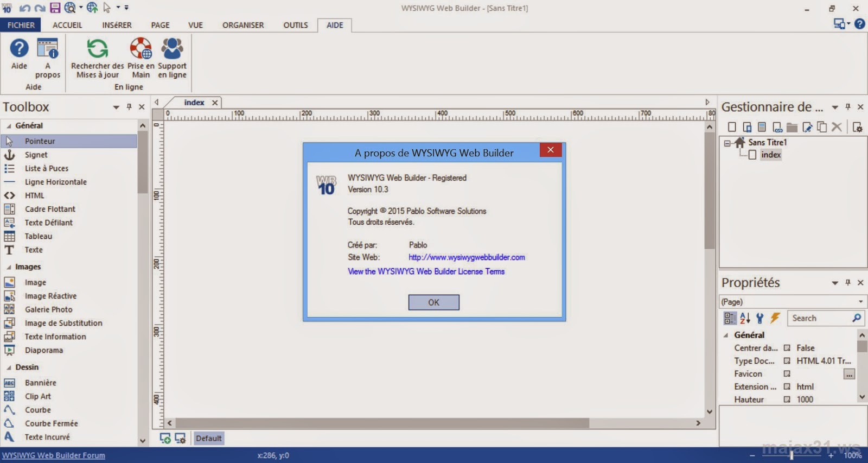The width and height of the screenshot is (868, 463).
Task: Click the Favicon browse ellipsis button
Action: point(849,374)
